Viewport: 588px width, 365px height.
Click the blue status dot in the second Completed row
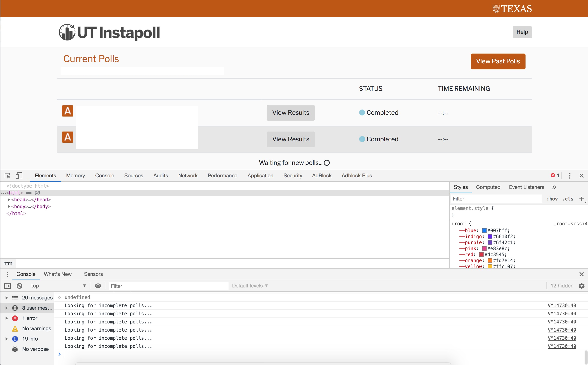[362, 139]
